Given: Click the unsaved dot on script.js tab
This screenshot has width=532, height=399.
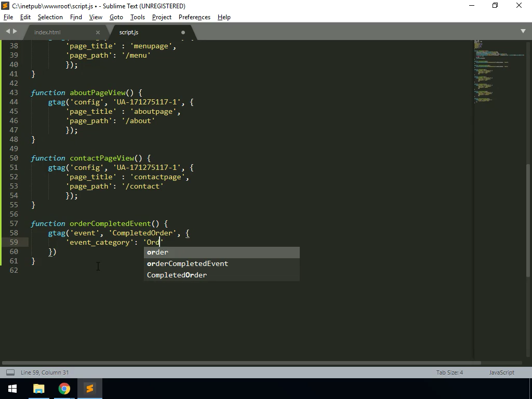Looking at the screenshot, I should pyautogui.click(x=183, y=33).
